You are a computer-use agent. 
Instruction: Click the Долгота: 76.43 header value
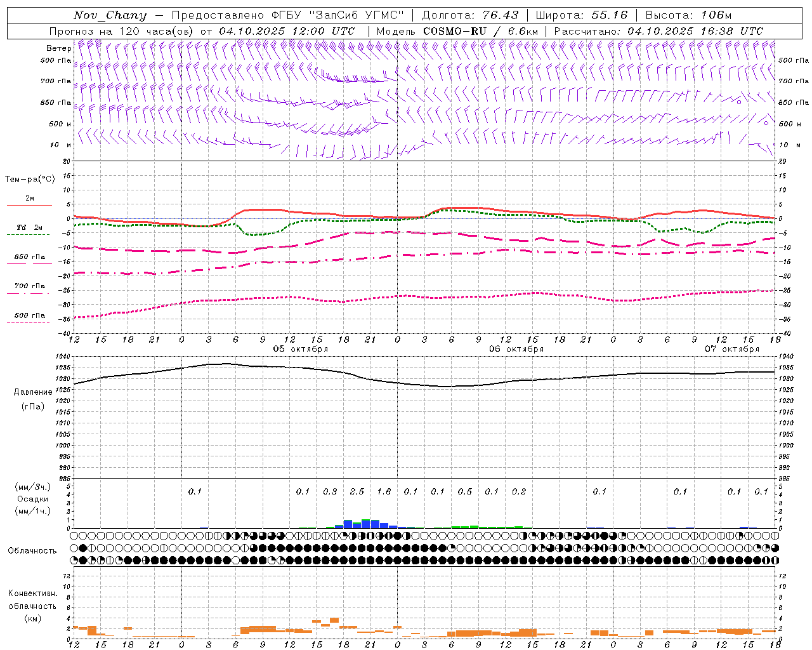[x=470, y=15]
